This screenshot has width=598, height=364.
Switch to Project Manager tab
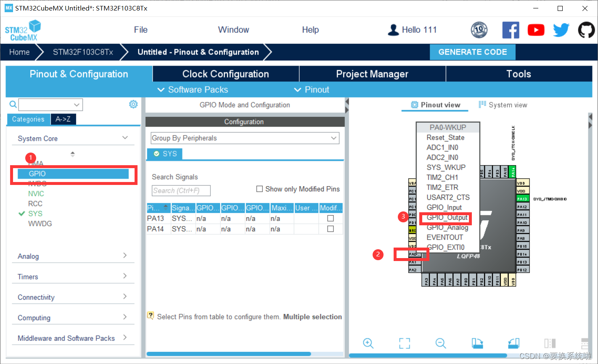pos(373,74)
